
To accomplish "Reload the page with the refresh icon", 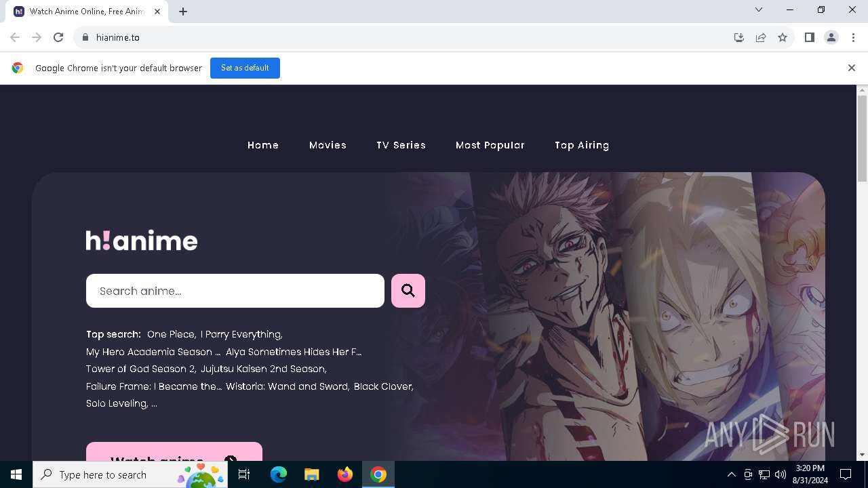I will click(58, 37).
